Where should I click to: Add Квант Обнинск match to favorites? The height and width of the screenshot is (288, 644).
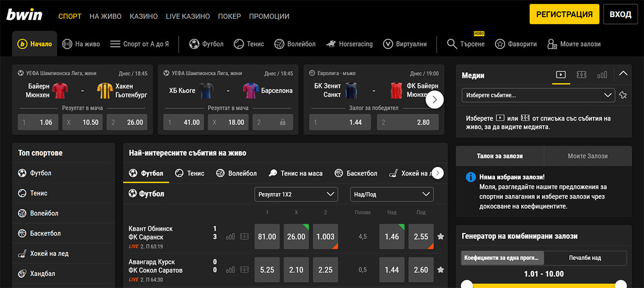pos(440,237)
